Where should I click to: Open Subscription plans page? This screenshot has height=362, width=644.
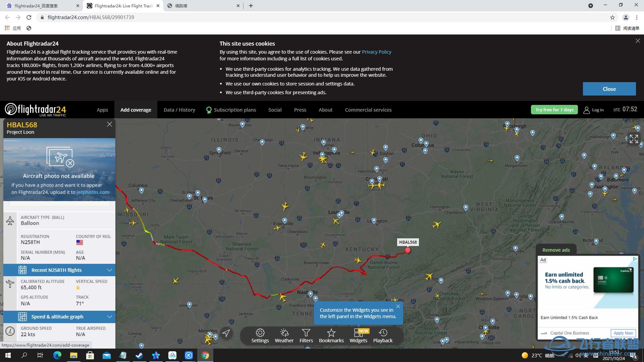(231, 110)
